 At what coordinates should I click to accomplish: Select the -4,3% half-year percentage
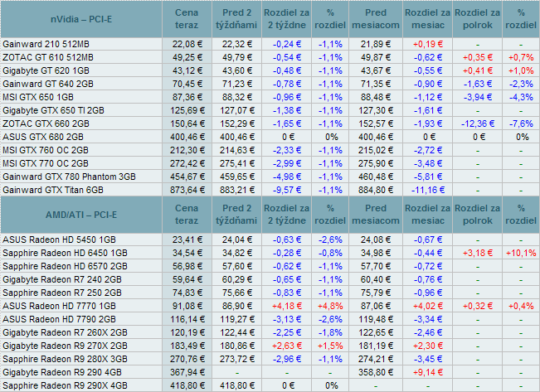521,98
